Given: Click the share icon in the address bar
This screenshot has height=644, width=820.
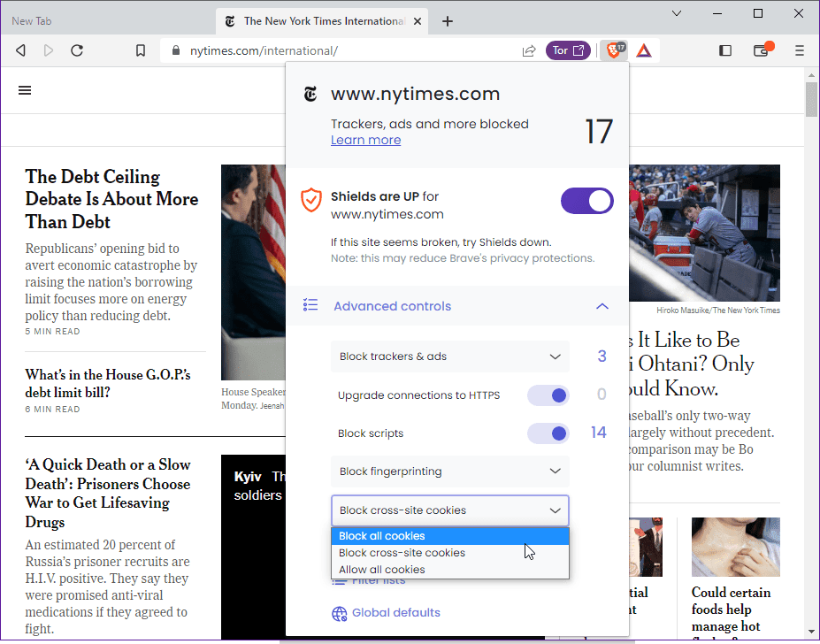Looking at the screenshot, I should point(529,50).
